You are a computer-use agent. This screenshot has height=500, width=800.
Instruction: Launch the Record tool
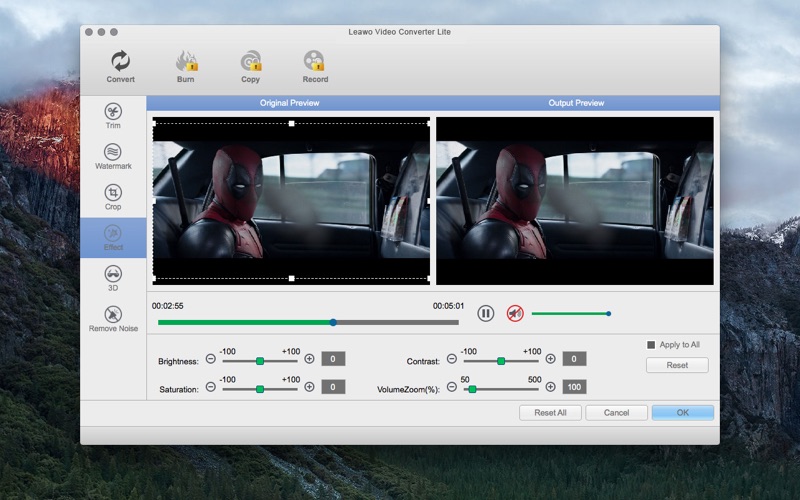click(315, 66)
